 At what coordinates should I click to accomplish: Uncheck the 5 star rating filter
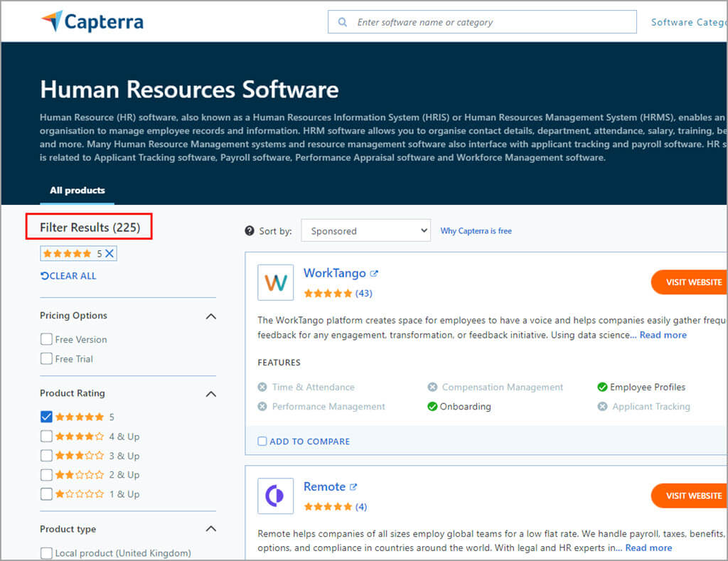pos(46,417)
